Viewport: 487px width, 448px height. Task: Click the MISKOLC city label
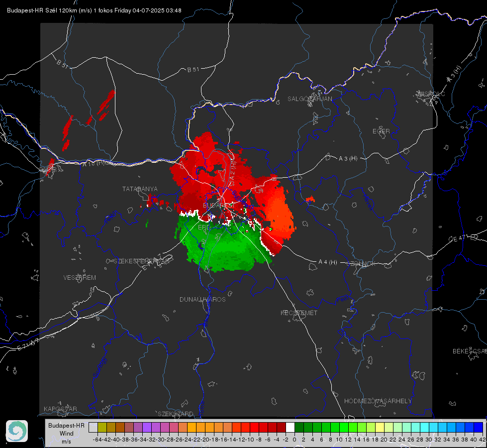431,94
